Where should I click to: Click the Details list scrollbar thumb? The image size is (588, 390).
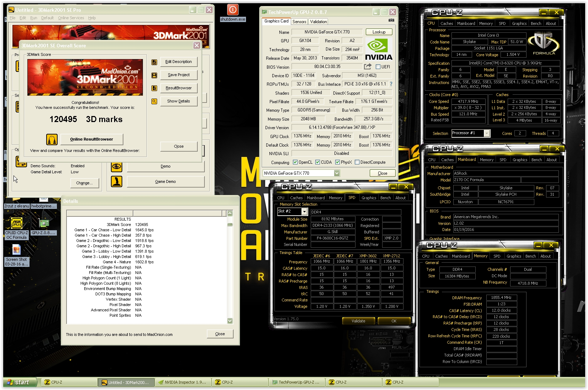click(230, 224)
